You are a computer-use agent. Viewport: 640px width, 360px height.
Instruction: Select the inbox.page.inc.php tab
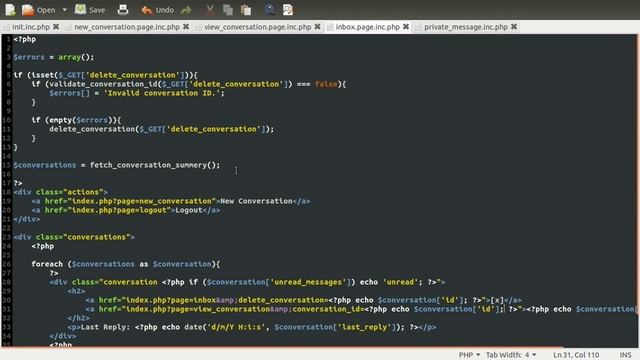[368, 27]
